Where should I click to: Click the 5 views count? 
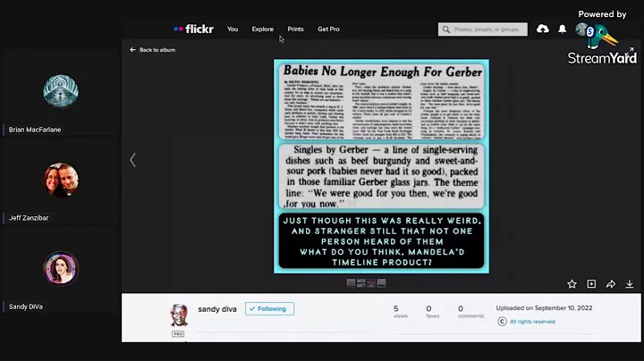pos(401,311)
